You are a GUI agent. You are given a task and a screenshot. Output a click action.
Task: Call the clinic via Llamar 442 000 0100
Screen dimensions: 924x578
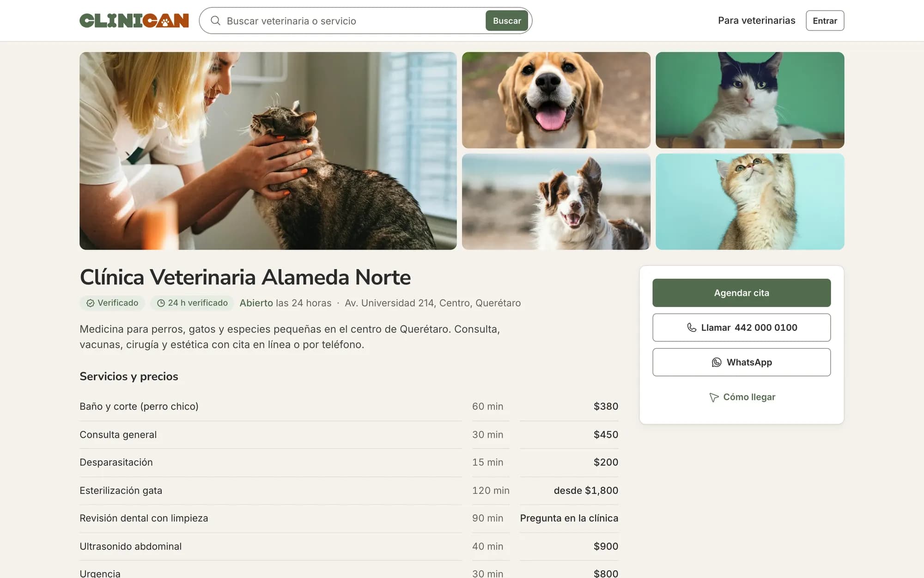tap(742, 327)
